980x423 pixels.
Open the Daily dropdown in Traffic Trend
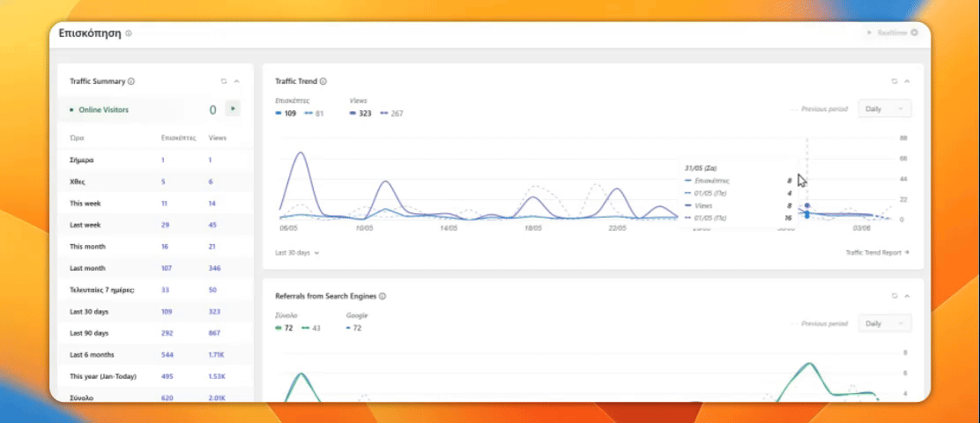coord(884,108)
